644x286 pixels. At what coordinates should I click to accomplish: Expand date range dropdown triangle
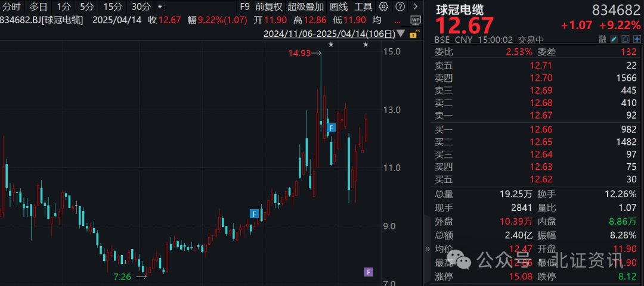tap(401, 34)
